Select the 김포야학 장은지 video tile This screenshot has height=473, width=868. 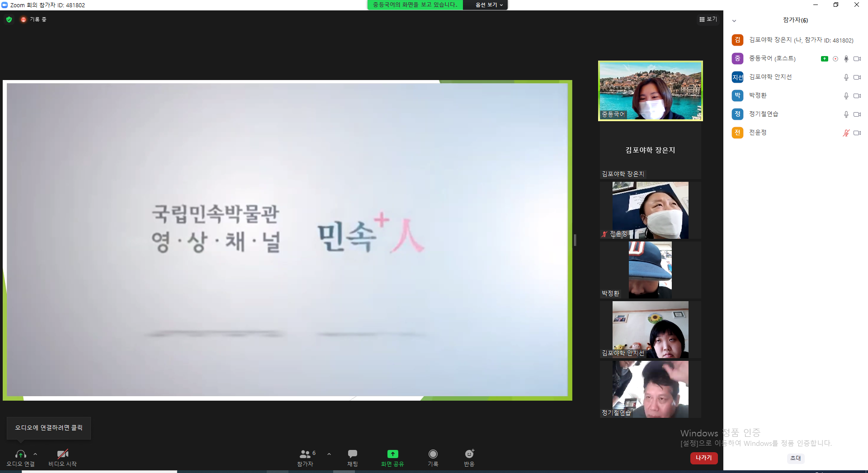tap(651, 151)
